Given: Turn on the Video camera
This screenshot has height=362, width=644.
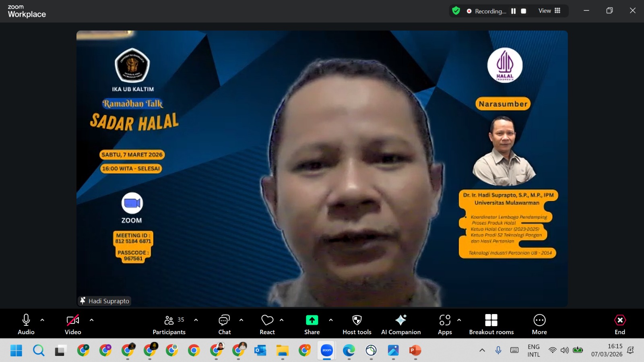Looking at the screenshot, I should (x=73, y=324).
